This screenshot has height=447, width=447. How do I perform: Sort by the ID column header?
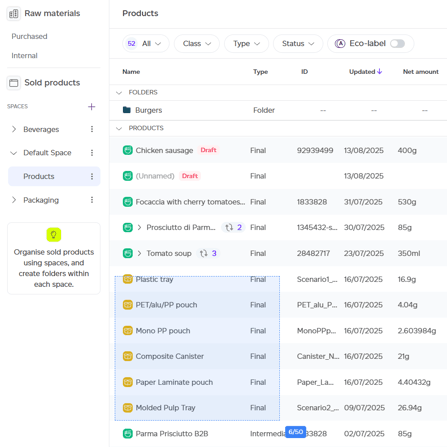(x=304, y=72)
